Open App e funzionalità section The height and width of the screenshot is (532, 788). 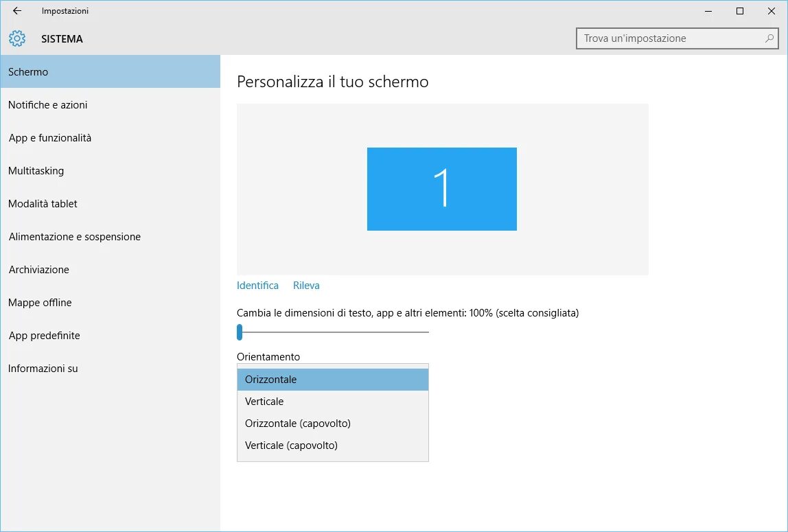tap(110, 138)
